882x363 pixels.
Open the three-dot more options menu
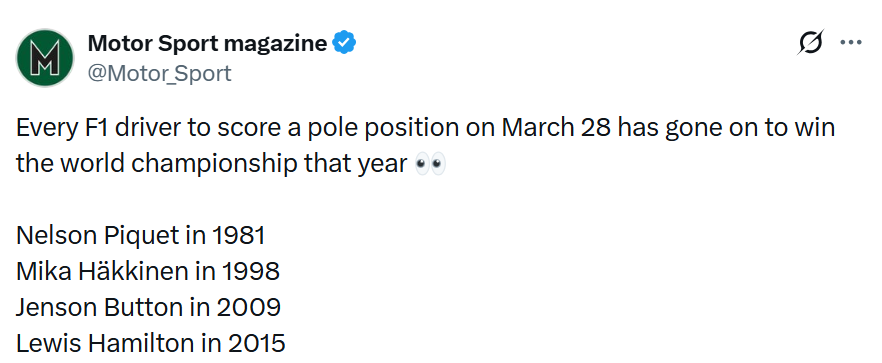(x=850, y=43)
